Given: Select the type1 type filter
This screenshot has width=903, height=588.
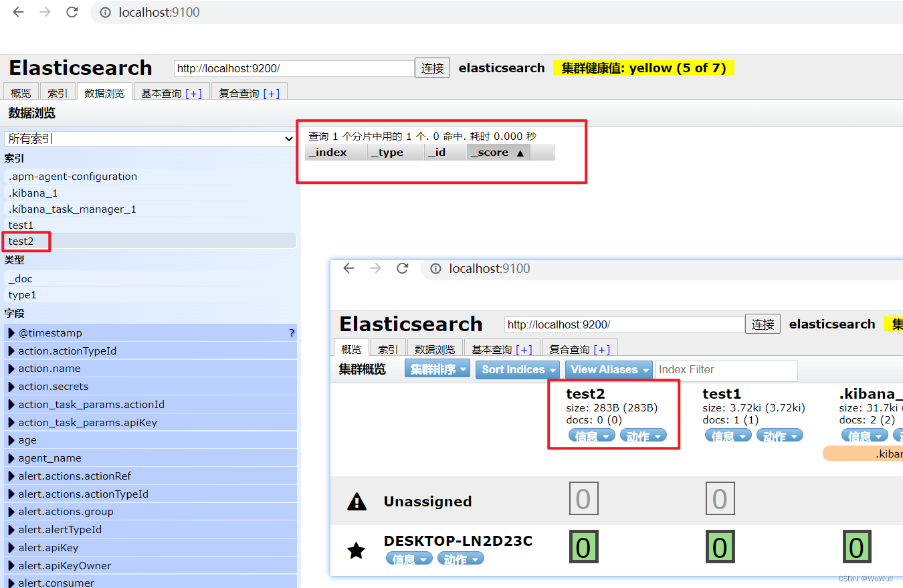Looking at the screenshot, I should click(150, 294).
